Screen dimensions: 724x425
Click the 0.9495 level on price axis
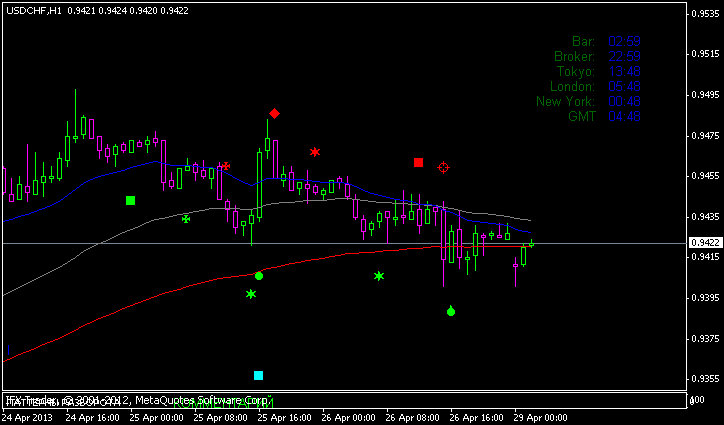pyautogui.click(x=703, y=95)
